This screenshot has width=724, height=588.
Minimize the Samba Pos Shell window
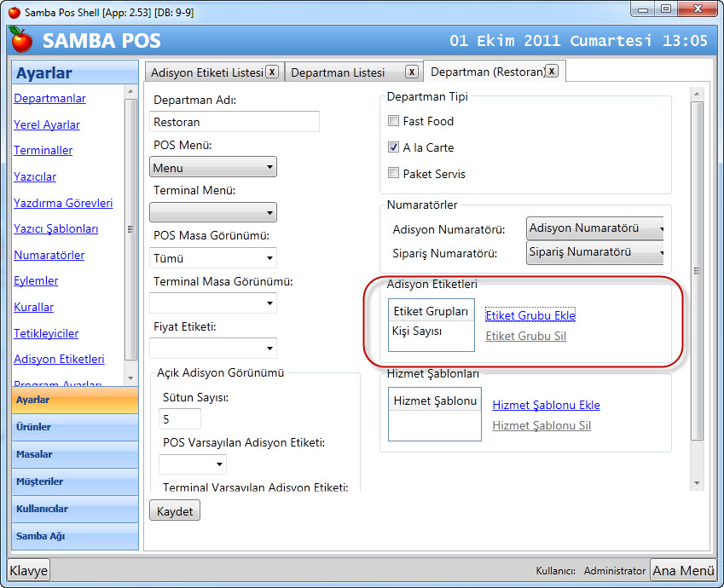[643, 9]
